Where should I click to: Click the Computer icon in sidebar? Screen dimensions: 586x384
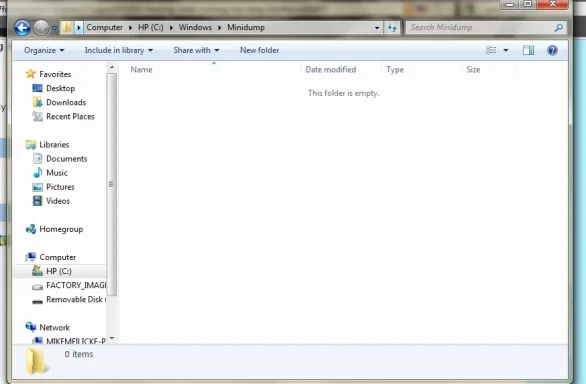click(31, 257)
